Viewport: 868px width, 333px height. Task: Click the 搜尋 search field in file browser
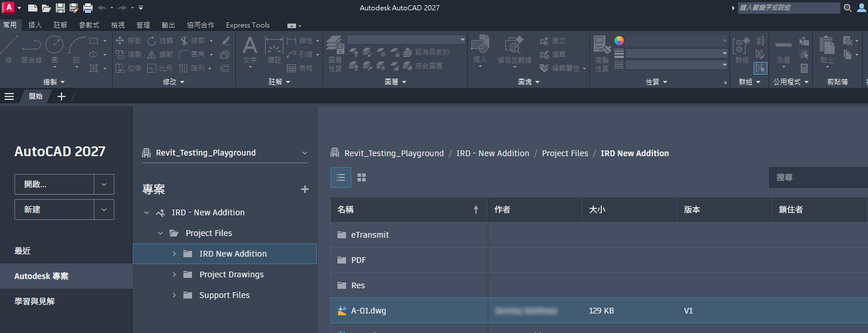click(x=819, y=177)
